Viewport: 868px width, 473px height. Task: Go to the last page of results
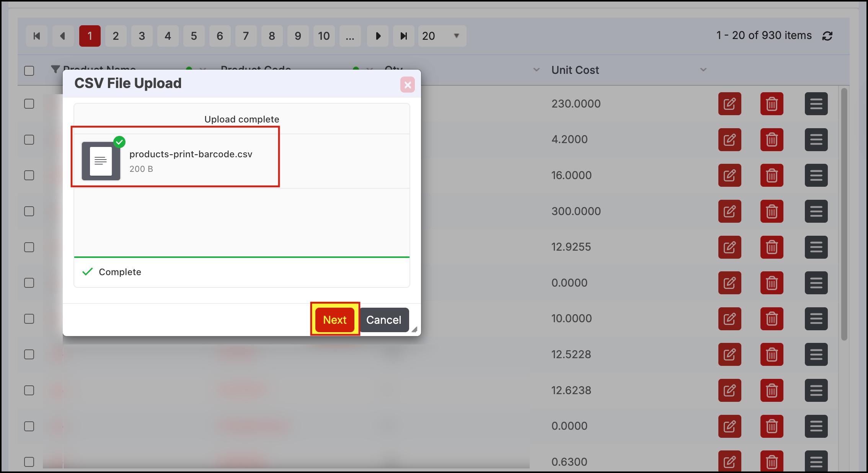[x=403, y=36]
